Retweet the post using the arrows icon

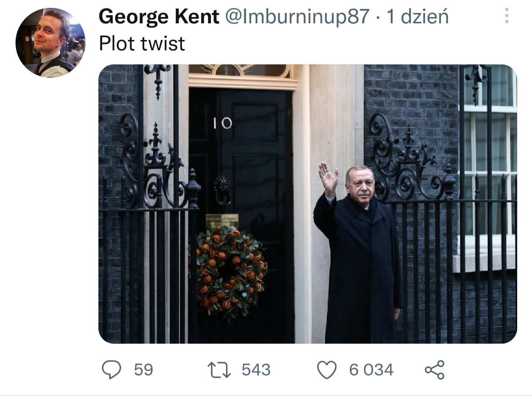(x=219, y=370)
